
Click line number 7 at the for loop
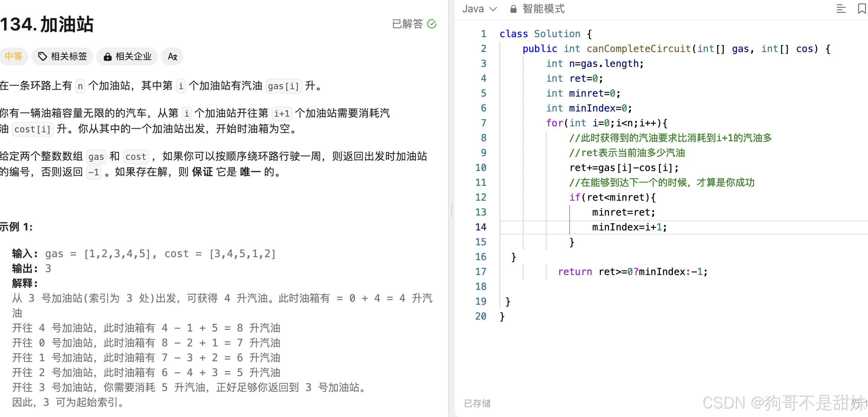pos(483,123)
